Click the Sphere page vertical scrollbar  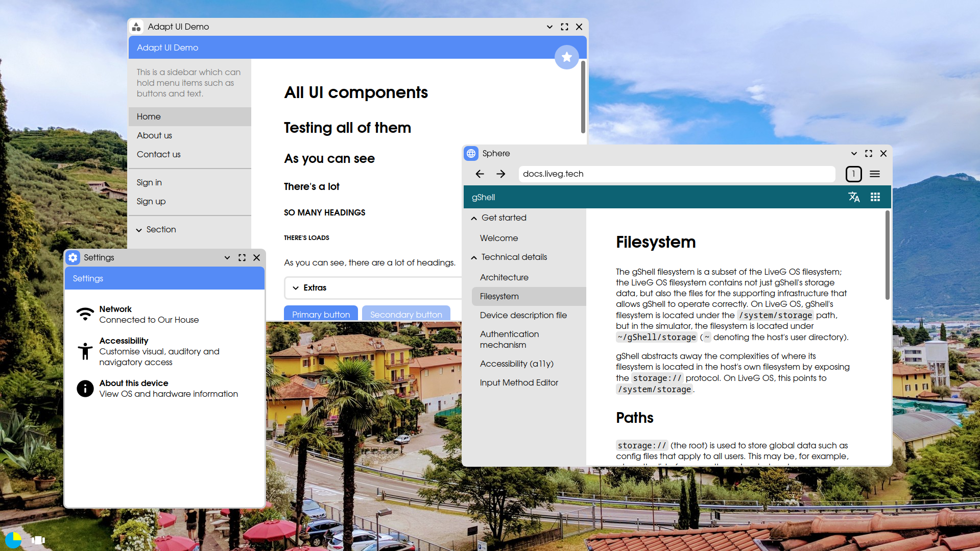(x=887, y=255)
